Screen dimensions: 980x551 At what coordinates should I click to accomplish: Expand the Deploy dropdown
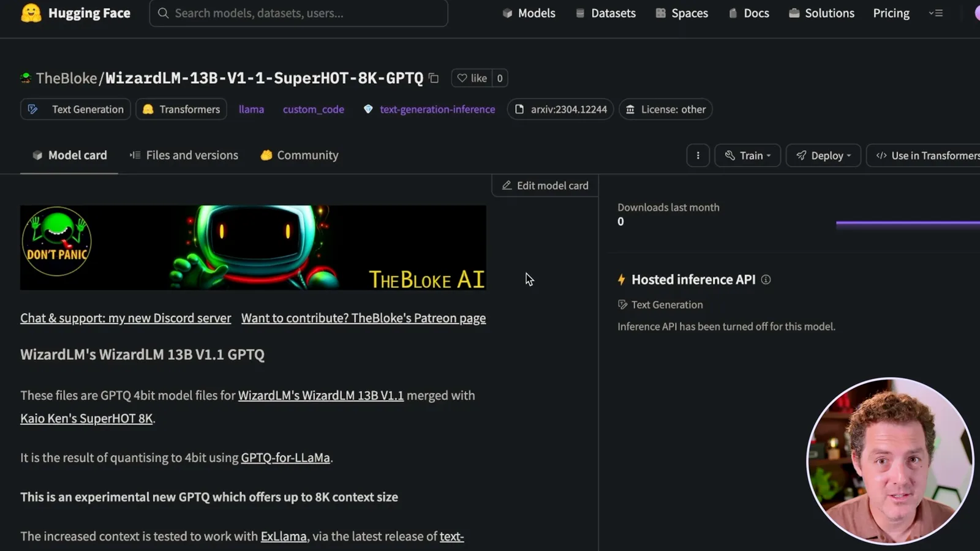[823, 156]
